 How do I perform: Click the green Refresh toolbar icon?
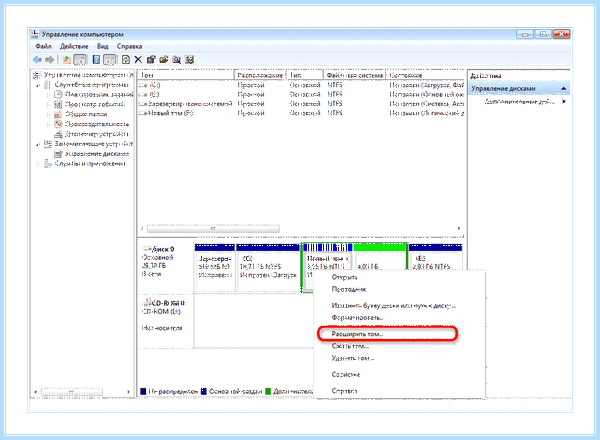coord(126,60)
